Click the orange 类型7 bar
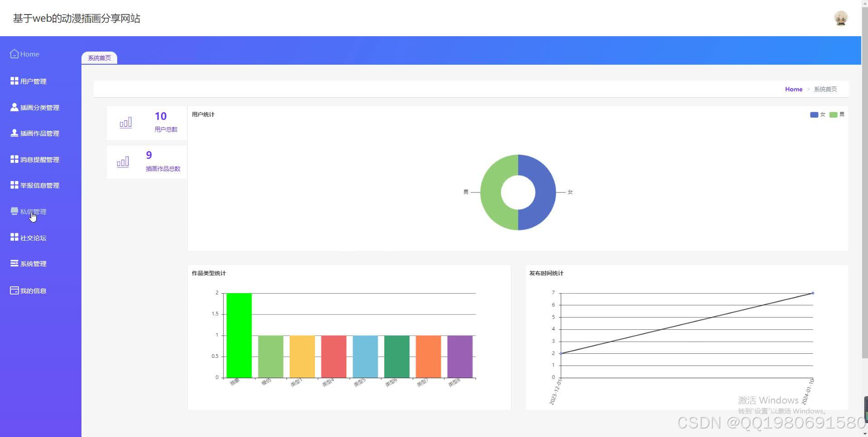This screenshot has height=437, width=868. pyautogui.click(x=428, y=356)
